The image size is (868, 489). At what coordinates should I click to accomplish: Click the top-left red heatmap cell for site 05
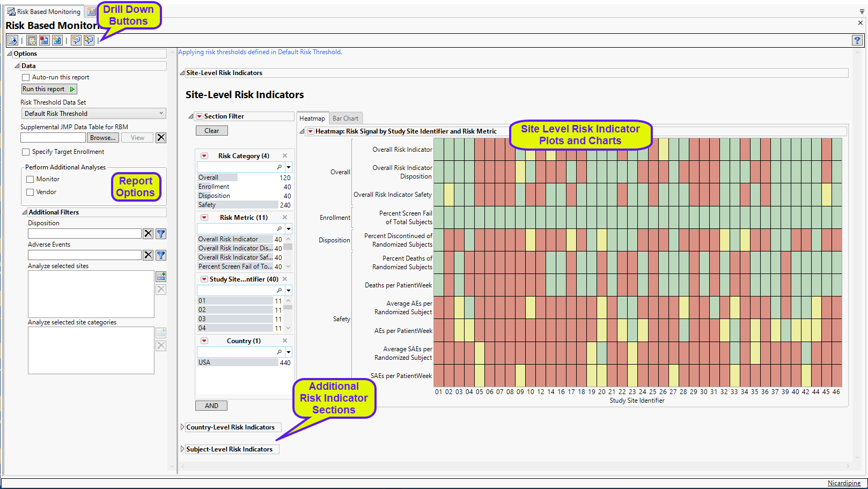pyautogui.click(x=480, y=149)
